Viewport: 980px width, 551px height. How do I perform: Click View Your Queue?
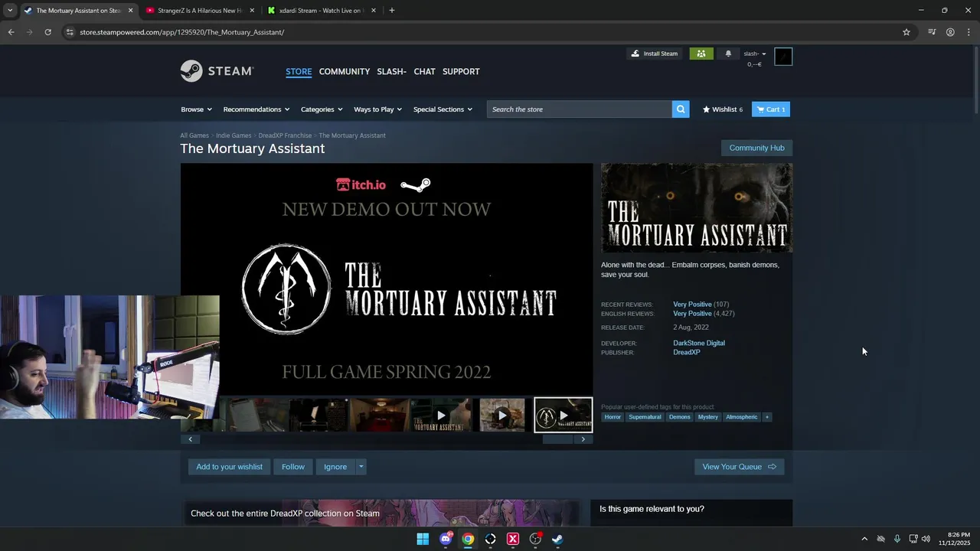point(739,467)
